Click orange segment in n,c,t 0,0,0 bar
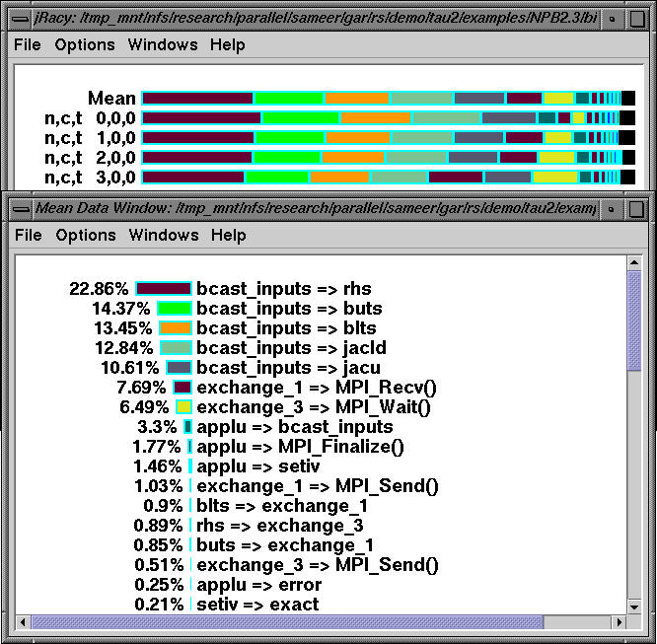The height and width of the screenshot is (644, 657). click(376, 118)
